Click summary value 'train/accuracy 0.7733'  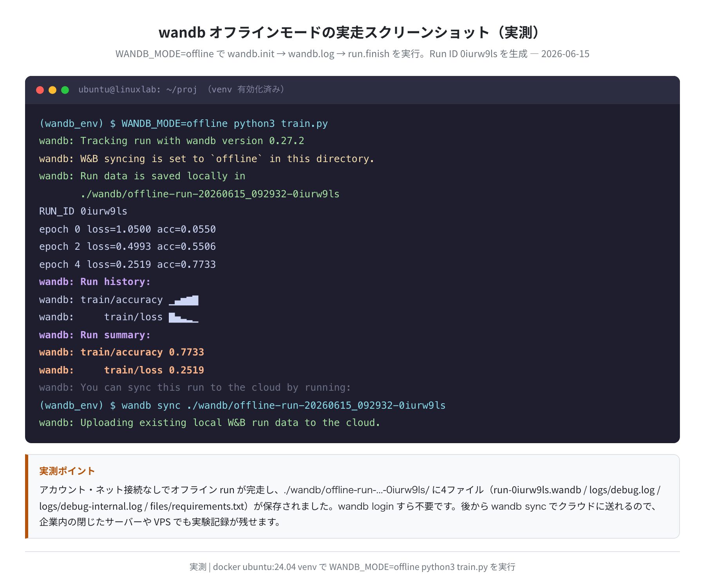[x=142, y=352]
